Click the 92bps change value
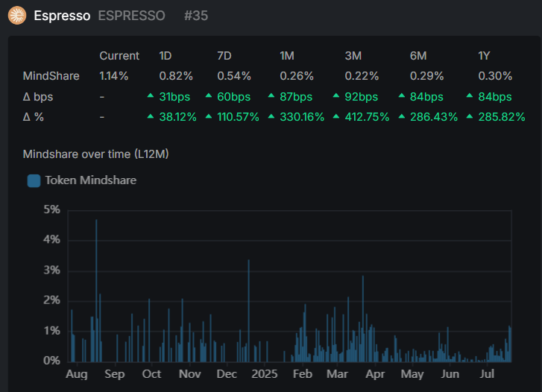This screenshot has width=542, height=392. pyautogui.click(x=362, y=97)
